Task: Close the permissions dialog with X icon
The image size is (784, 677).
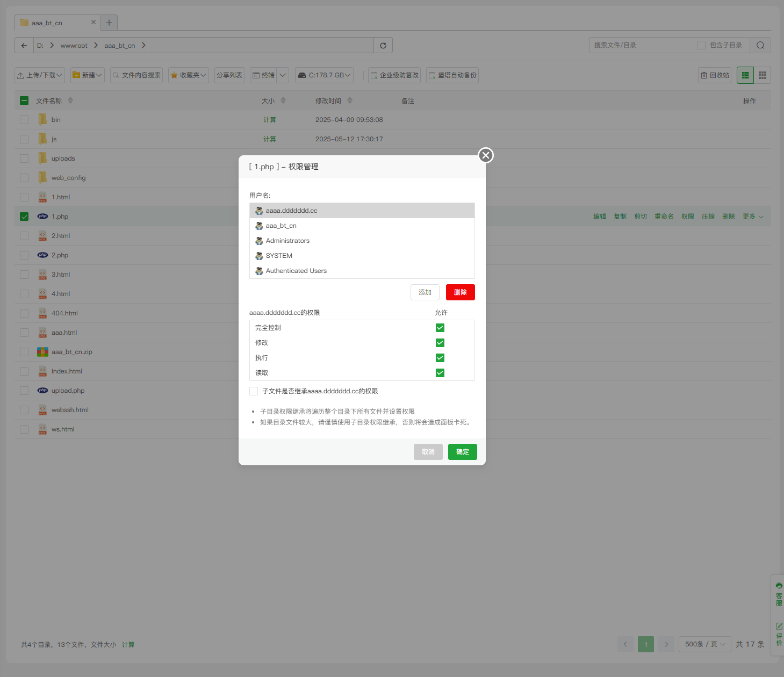Action: tap(486, 155)
